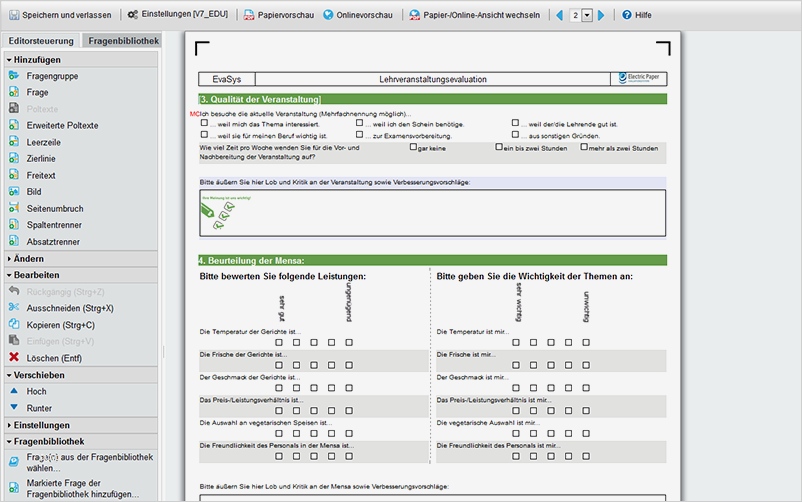Switch to Editorsteuerung tab
This screenshot has height=502, width=802.
(x=41, y=41)
